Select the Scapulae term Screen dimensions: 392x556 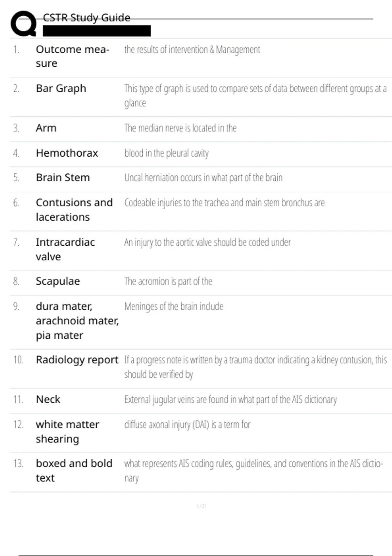tap(58, 281)
